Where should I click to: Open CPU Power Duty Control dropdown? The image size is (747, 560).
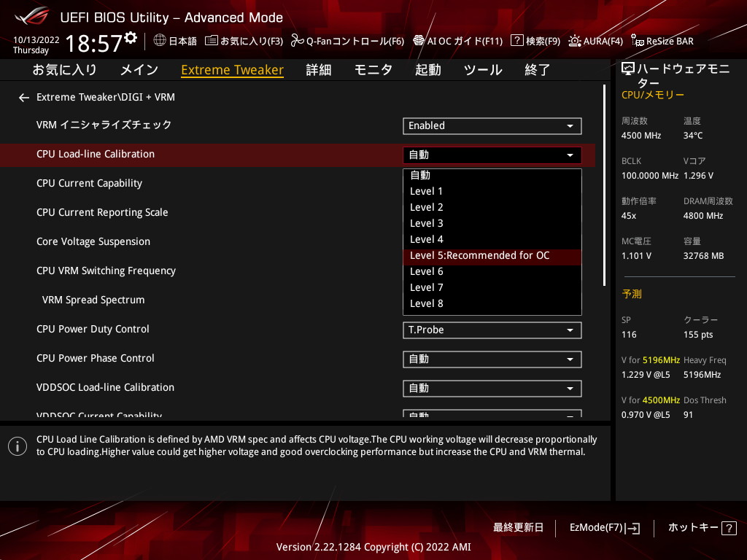[x=492, y=330]
